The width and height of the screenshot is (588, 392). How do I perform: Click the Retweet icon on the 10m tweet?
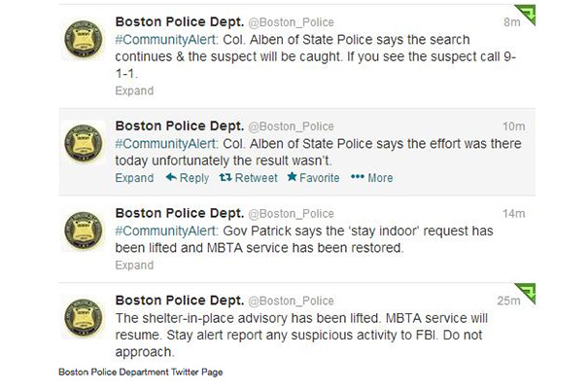pyautogui.click(x=225, y=177)
